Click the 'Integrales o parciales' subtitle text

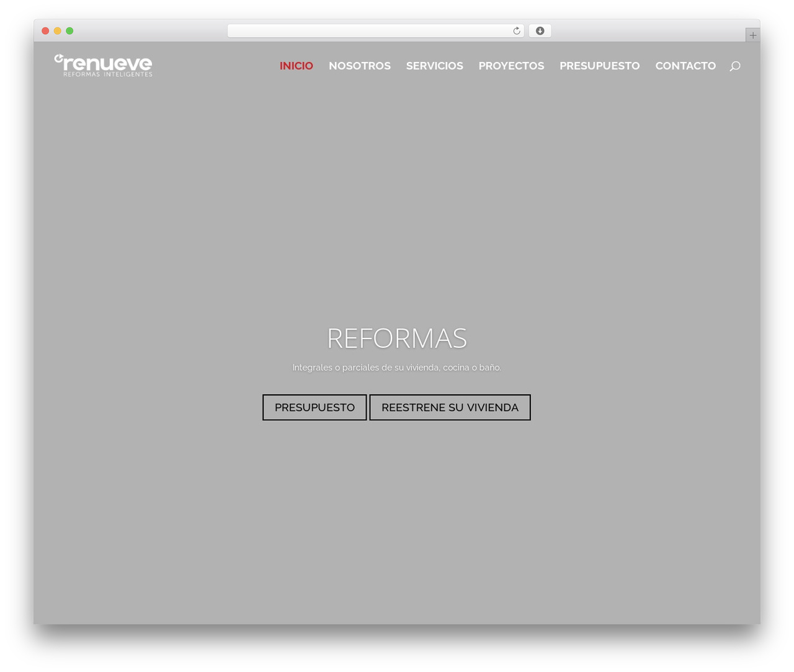(x=397, y=368)
